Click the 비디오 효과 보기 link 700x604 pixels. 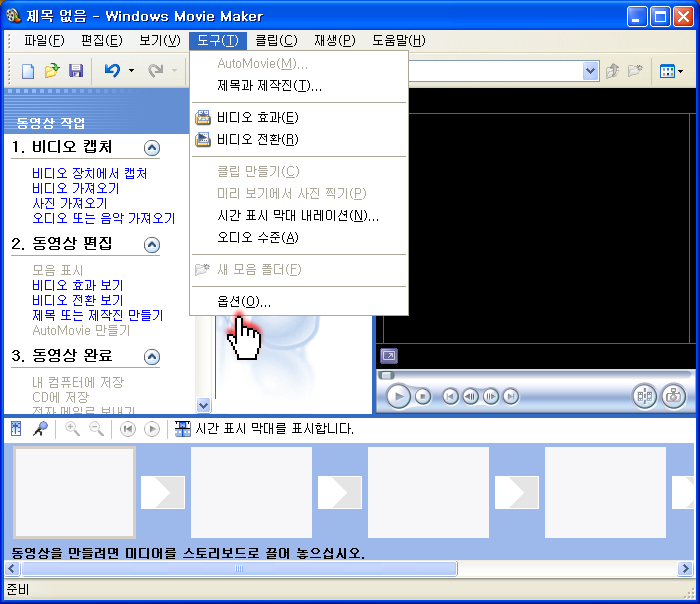(x=78, y=285)
